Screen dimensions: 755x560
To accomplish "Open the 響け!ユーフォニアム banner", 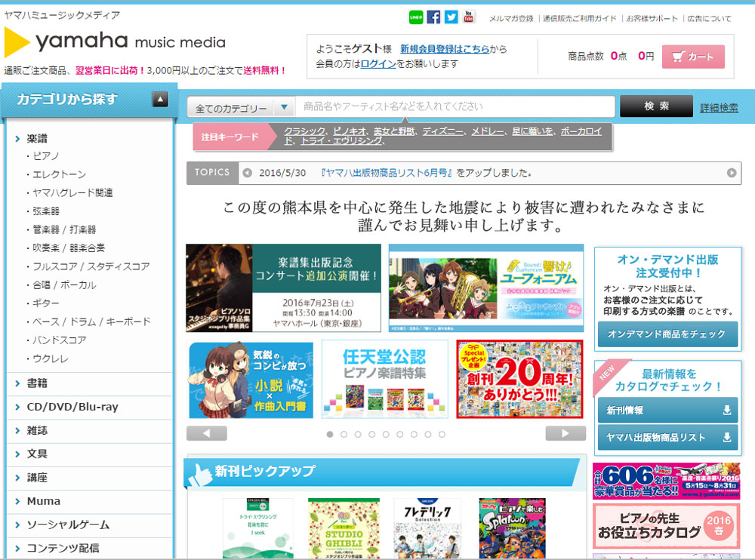I will click(x=486, y=288).
